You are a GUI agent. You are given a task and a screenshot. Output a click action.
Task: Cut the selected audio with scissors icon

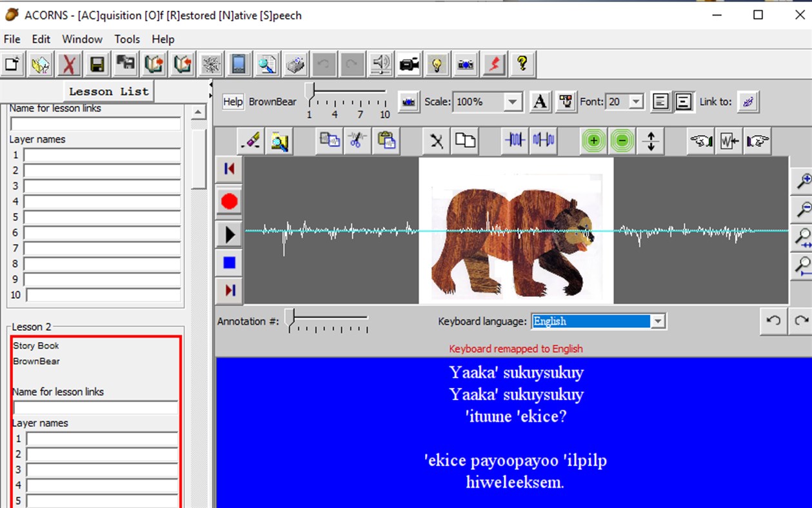click(357, 141)
